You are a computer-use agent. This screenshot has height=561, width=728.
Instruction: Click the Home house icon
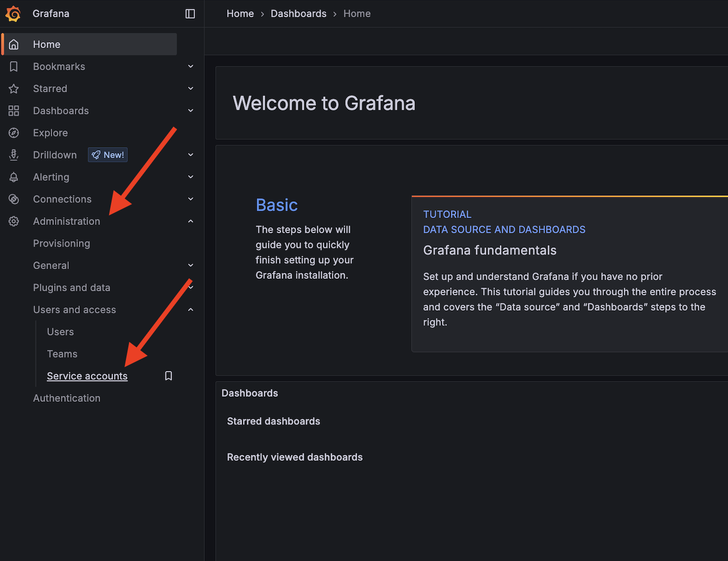coord(14,45)
